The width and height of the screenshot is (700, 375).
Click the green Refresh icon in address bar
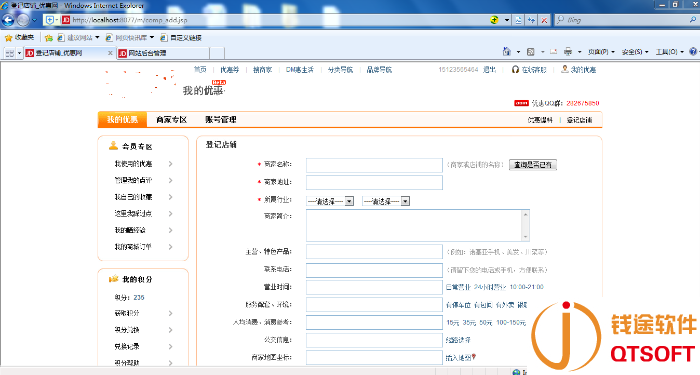tap(494, 20)
